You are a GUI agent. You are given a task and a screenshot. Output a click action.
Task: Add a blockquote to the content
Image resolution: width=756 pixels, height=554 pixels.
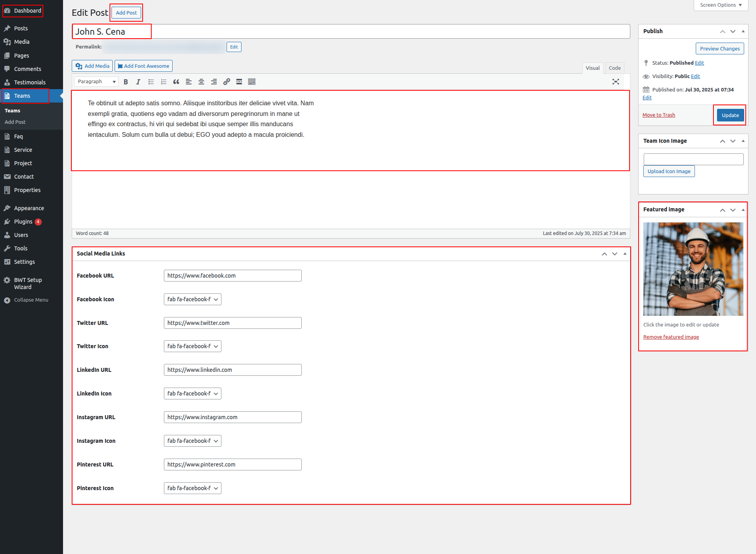(176, 82)
